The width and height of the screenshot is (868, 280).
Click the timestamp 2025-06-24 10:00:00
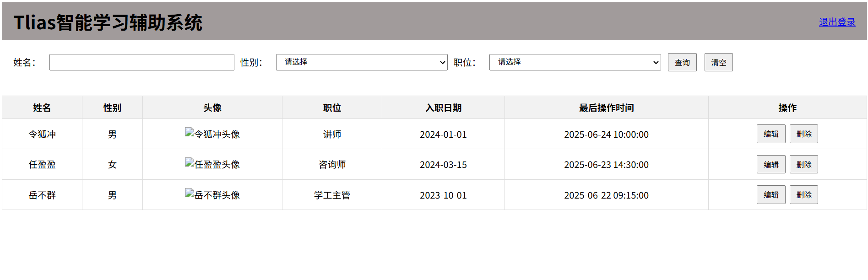(x=606, y=135)
